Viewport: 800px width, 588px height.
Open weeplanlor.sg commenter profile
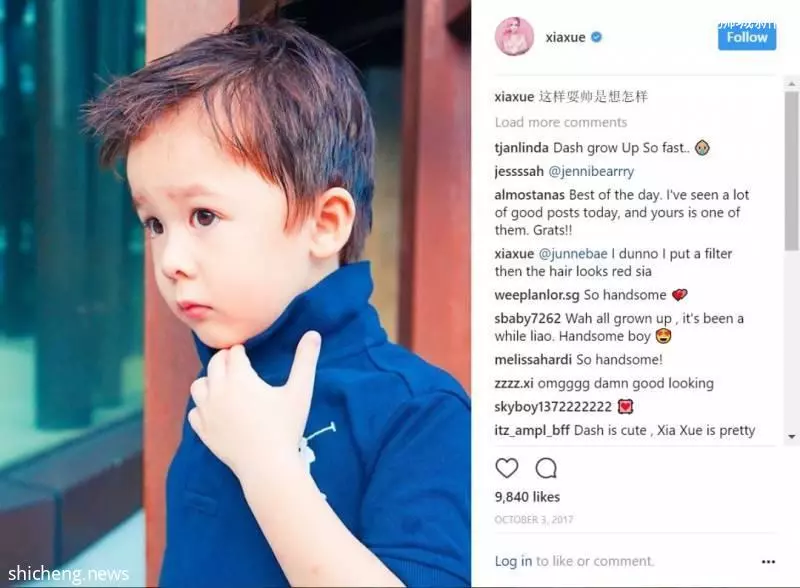click(x=537, y=295)
